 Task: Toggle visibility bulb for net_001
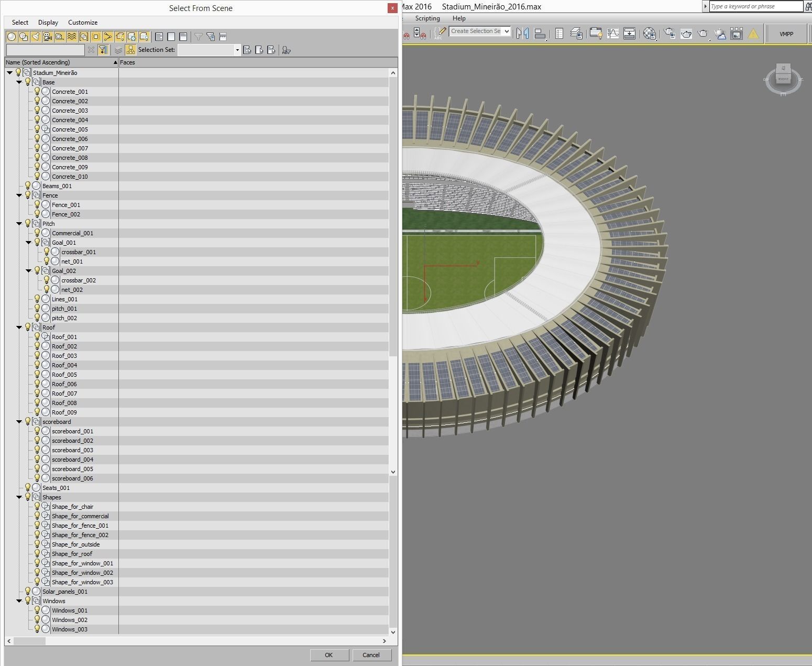[47, 261]
